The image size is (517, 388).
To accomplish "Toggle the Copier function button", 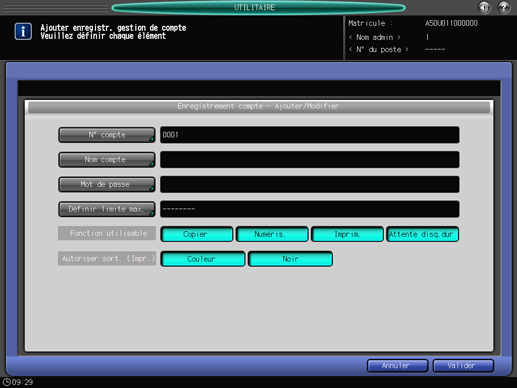I will (197, 234).
